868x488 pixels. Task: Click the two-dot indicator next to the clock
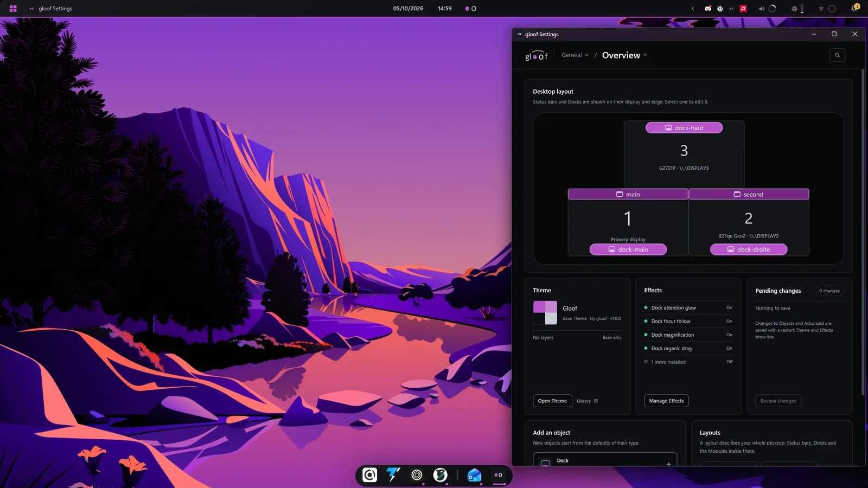pos(470,9)
